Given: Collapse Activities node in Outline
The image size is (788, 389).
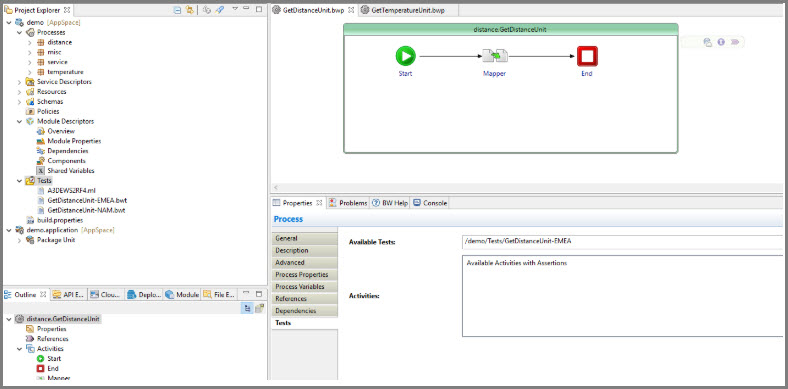Looking at the screenshot, I should pyautogui.click(x=20, y=348).
